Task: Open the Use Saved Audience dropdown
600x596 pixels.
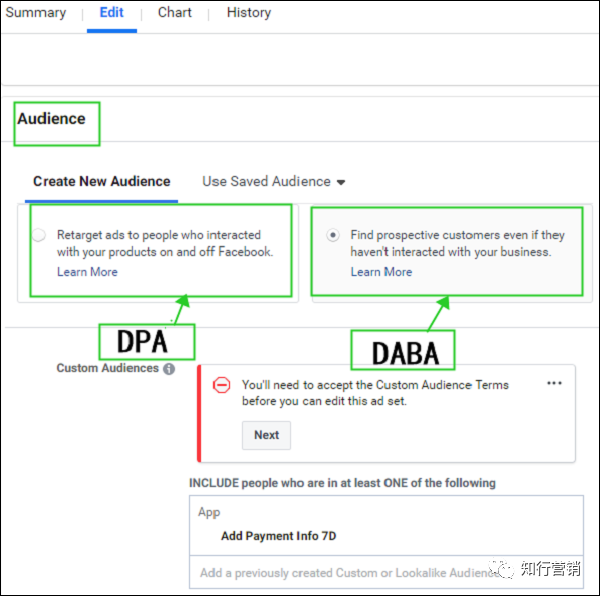Action: 274,181
